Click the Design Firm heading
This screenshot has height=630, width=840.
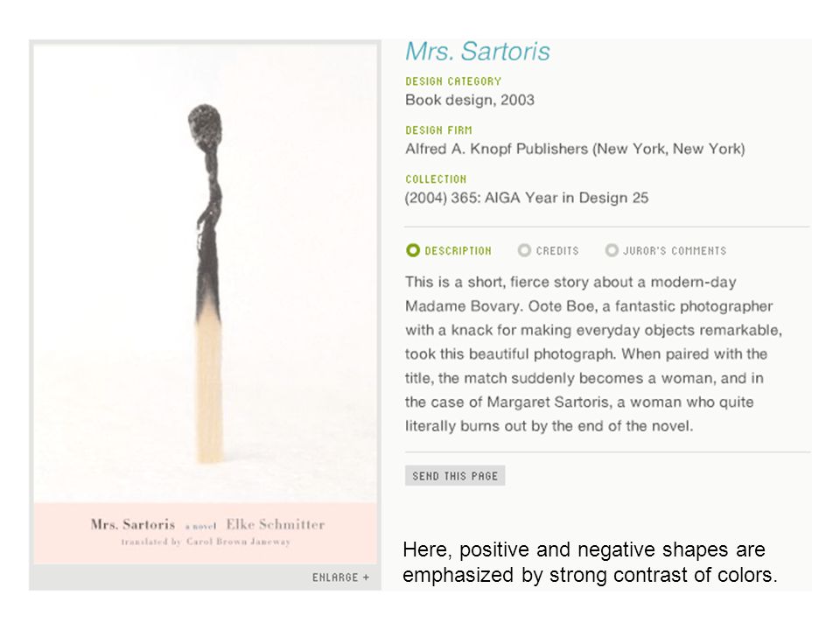pos(438,130)
